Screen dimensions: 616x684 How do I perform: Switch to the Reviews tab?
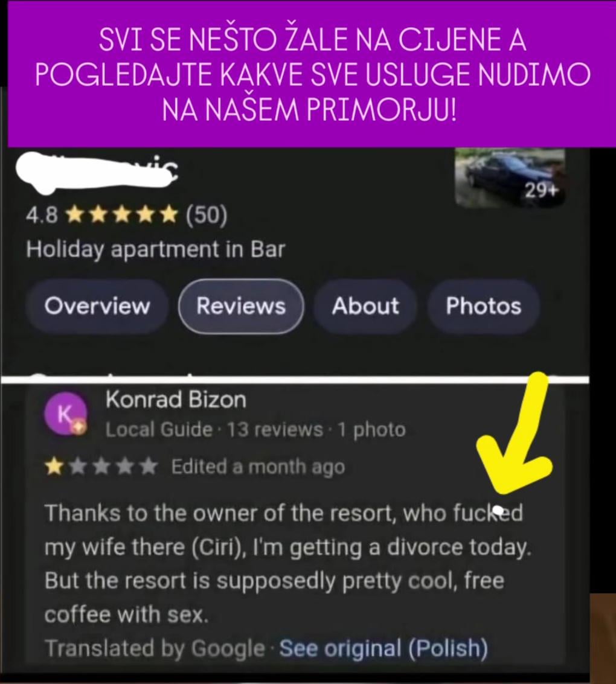click(x=241, y=306)
